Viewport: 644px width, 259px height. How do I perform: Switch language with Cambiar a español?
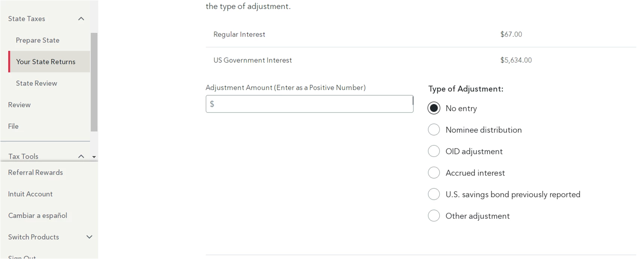(38, 215)
